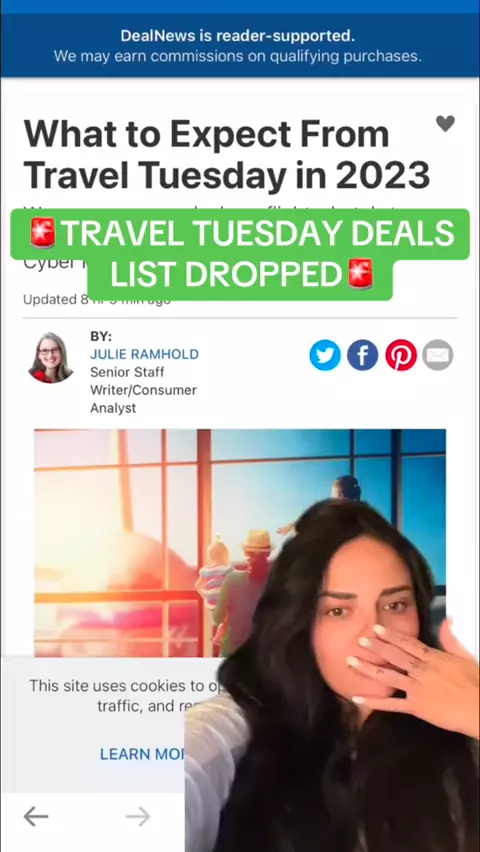480x852 pixels.
Task: Share article via Pinterest icon
Action: pyautogui.click(x=401, y=355)
